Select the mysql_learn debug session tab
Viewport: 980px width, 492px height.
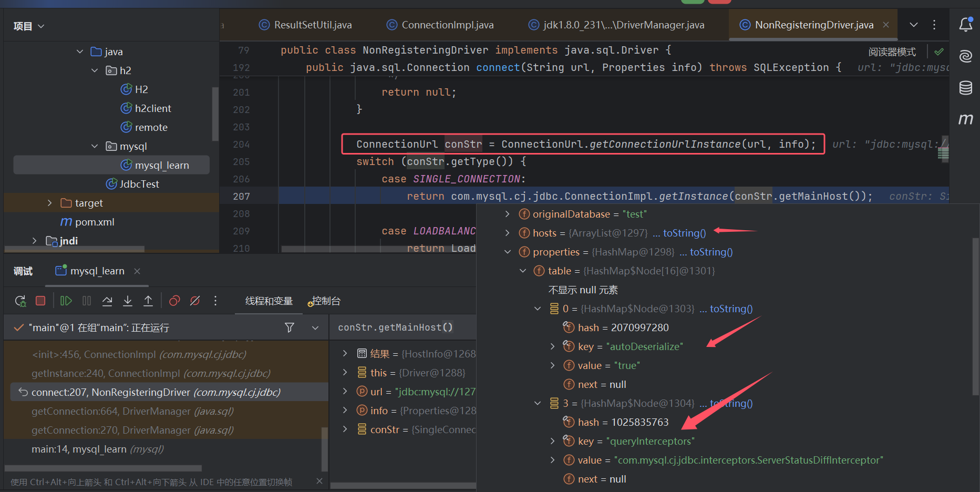pyautogui.click(x=90, y=271)
